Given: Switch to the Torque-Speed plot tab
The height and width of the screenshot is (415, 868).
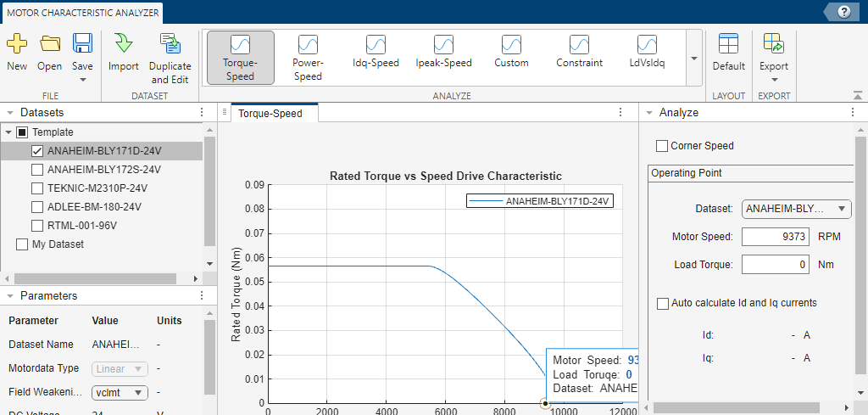Looking at the screenshot, I should tap(270, 113).
